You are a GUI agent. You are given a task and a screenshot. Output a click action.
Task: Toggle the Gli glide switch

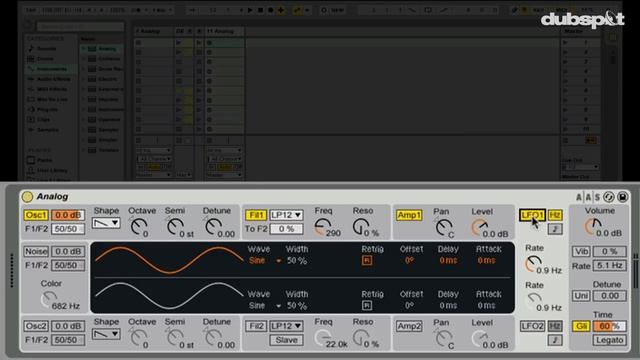(581, 326)
